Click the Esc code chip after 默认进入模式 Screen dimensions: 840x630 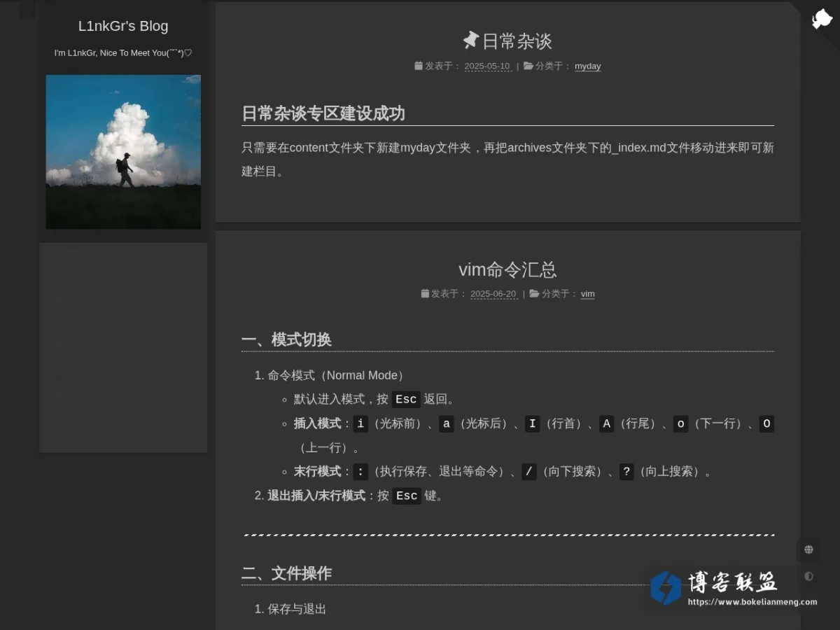(406, 400)
